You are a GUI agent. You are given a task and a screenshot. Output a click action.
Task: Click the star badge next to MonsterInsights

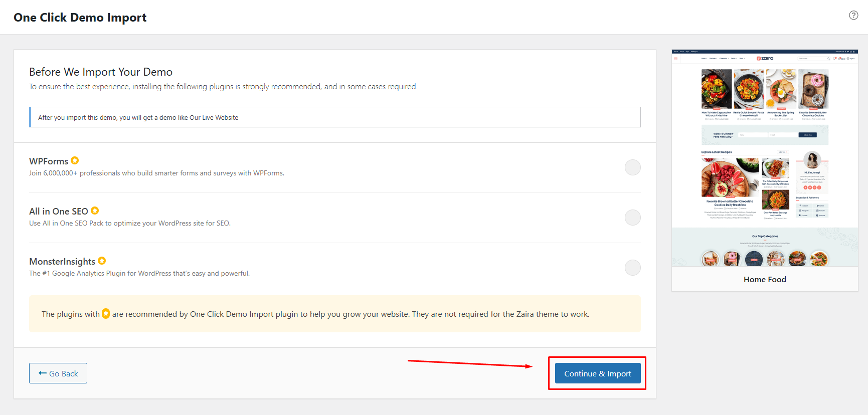(x=102, y=261)
